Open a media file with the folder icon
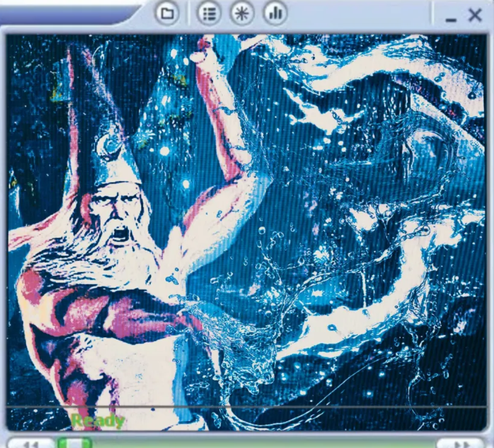494x448 pixels. pyautogui.click(x=167, y=13)
